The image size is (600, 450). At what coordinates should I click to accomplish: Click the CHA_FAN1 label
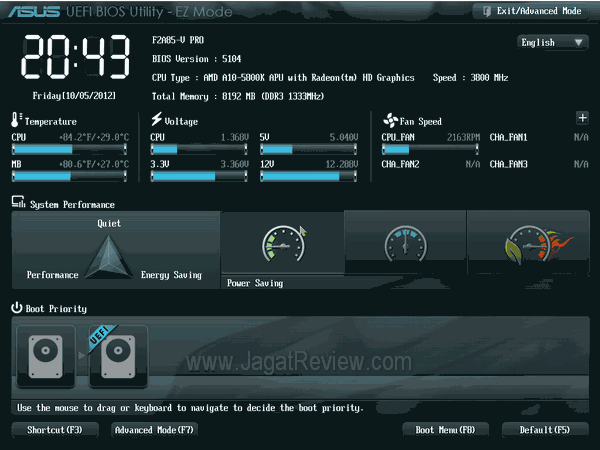pyautogui.click(x=508, y=137)
